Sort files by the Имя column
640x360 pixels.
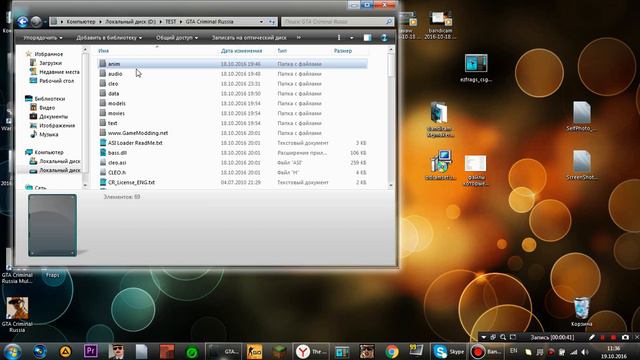[x=104, y=51]
